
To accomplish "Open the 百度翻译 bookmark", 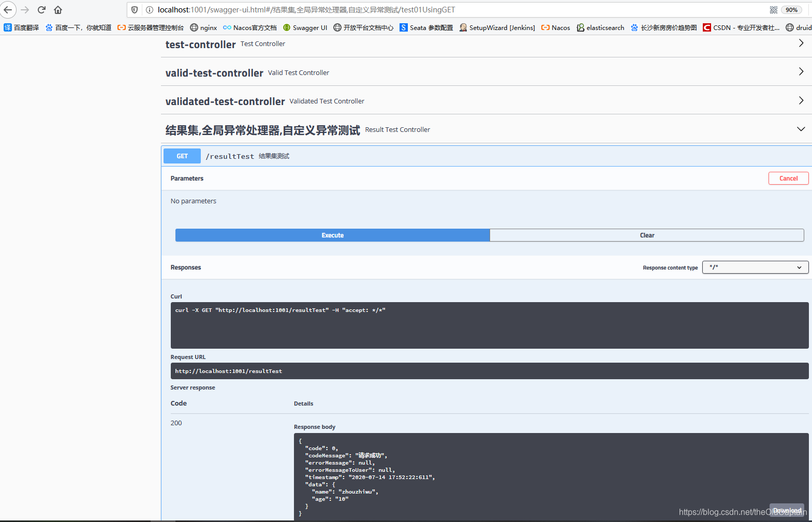I will tap(21, 27).
